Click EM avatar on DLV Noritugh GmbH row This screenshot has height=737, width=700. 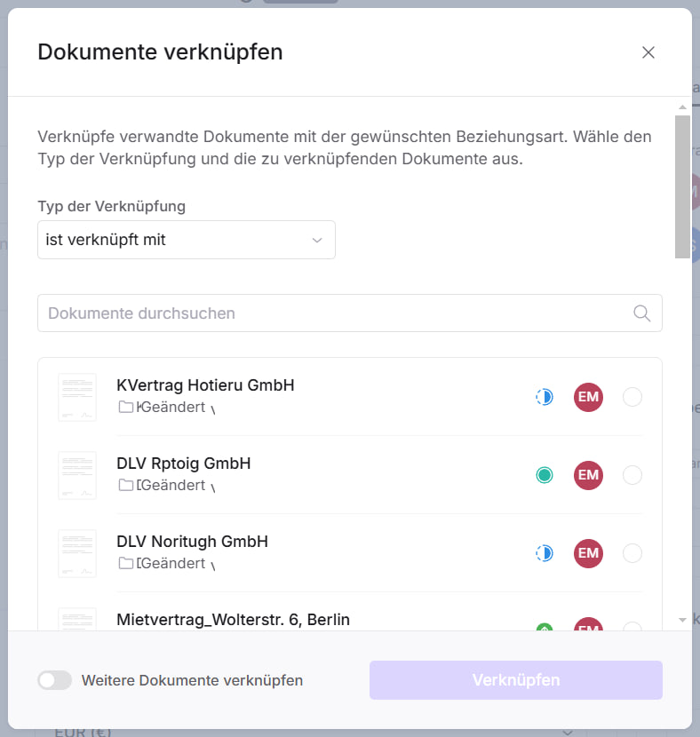tap(588, 553)
